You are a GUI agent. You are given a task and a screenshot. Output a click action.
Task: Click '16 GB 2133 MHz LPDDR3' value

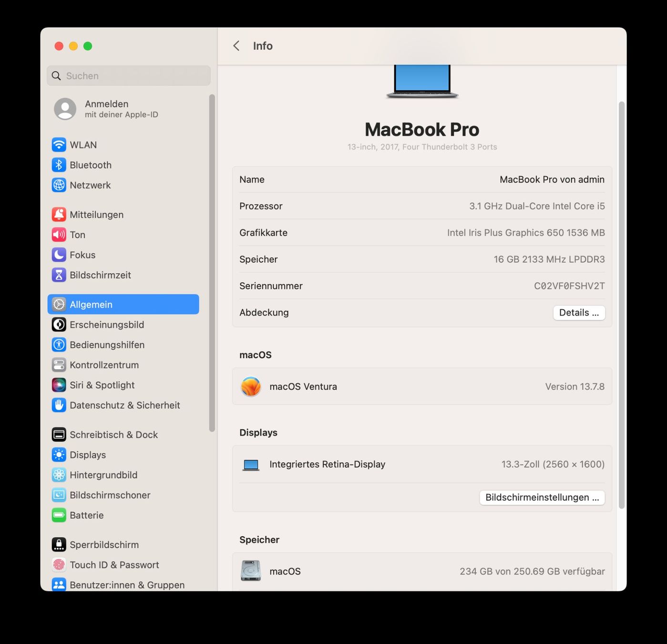click(549, 259)
